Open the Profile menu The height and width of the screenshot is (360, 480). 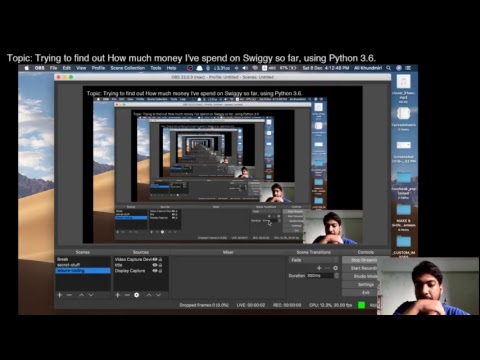(98, 68)
